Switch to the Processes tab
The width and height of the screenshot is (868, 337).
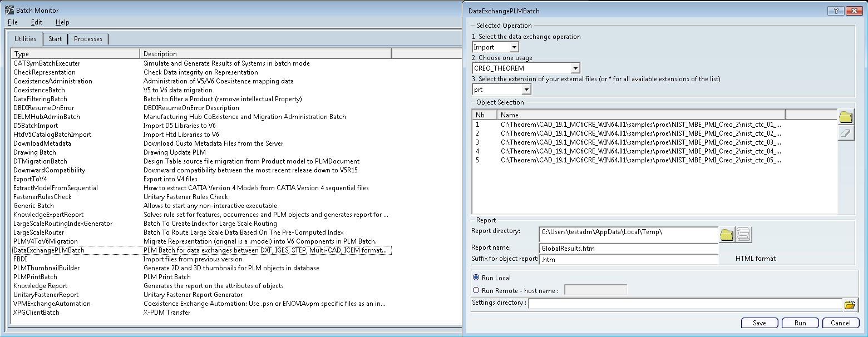coord(88,39)
